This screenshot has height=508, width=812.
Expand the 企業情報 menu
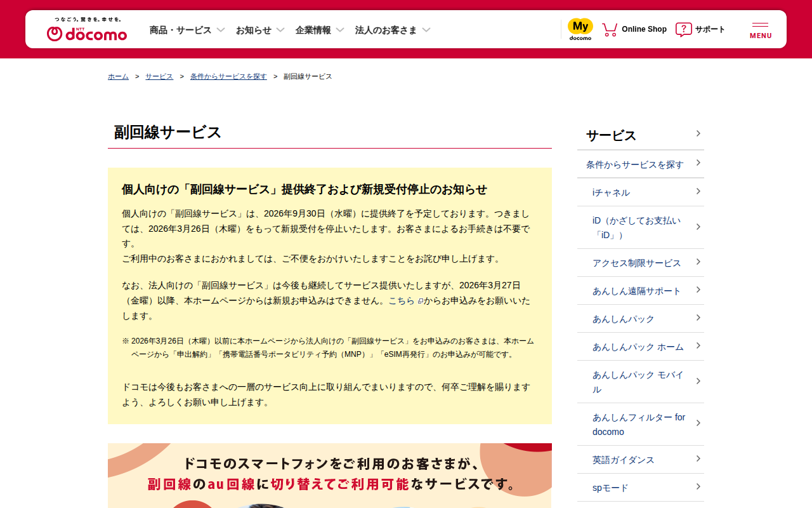coord(320,30)
